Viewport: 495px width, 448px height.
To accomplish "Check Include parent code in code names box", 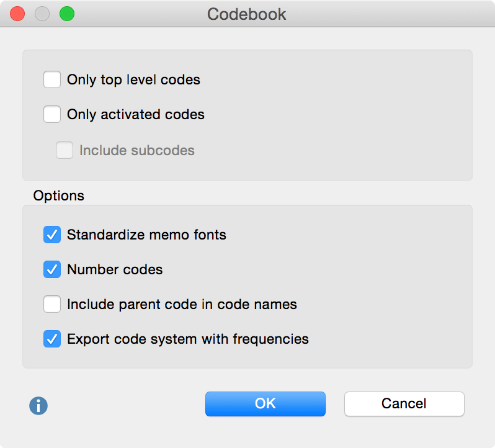I will coord(52,304).
